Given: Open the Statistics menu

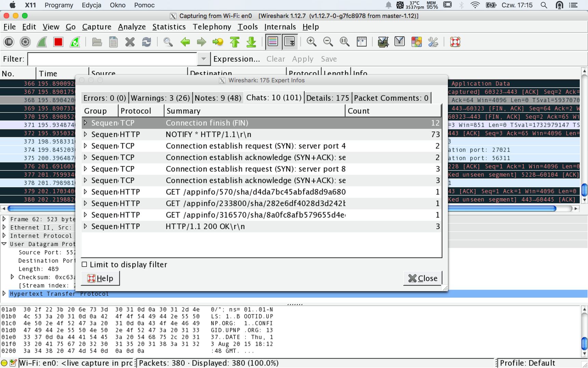Looking at the screenshot, I should [x=169, y=27].
